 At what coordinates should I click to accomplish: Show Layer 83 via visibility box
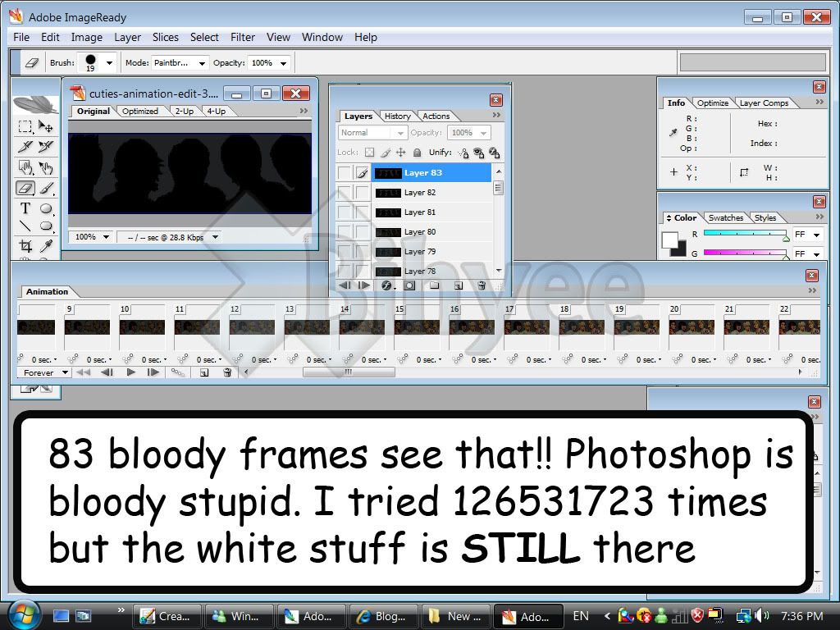(x=344, y=172)
